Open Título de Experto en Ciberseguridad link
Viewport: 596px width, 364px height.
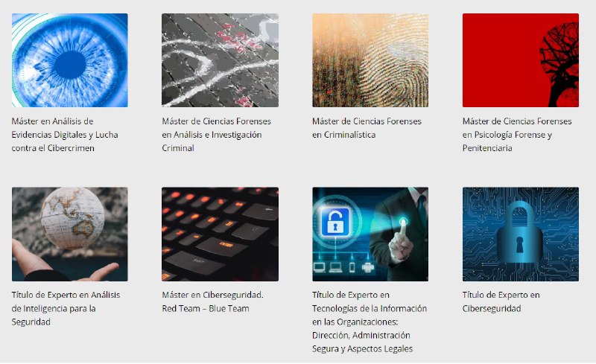501,301
